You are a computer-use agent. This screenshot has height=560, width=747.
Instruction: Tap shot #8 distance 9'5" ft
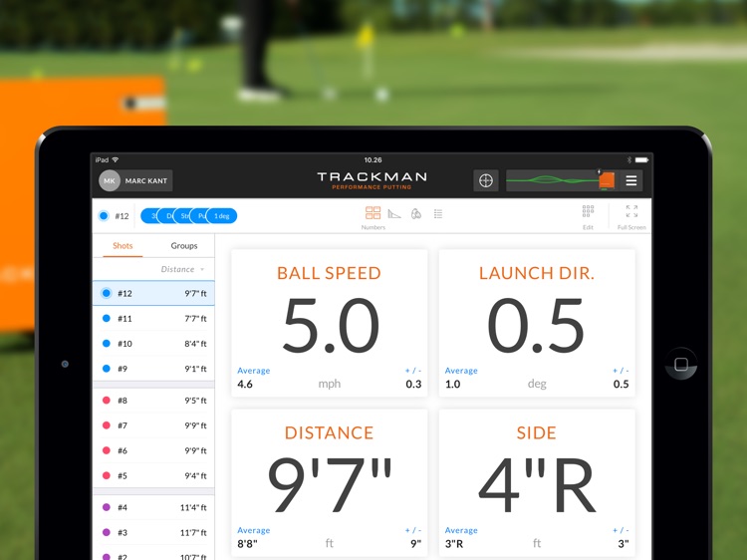[x=195, y=401]
